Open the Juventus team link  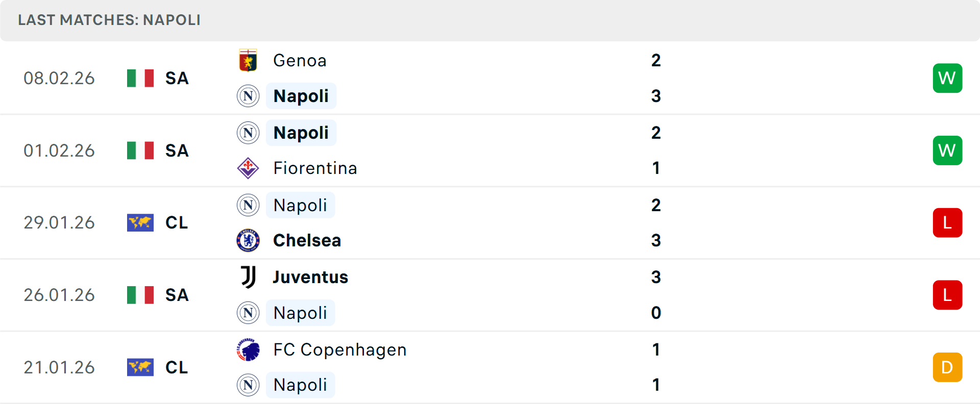[x=310, y=277]
